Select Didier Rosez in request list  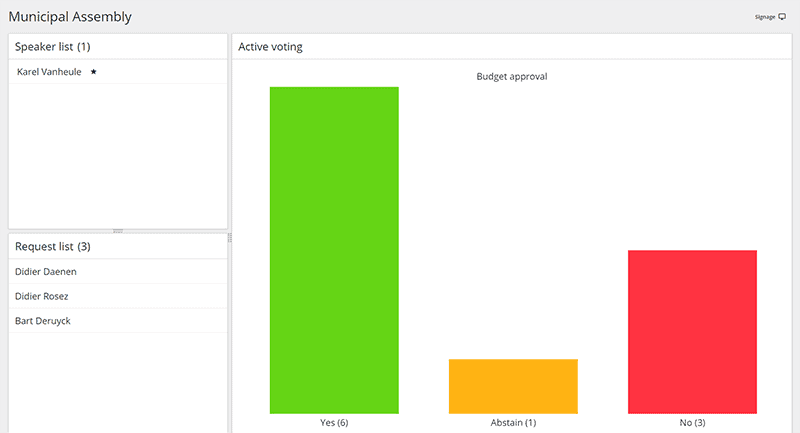[x=118, y=296]
